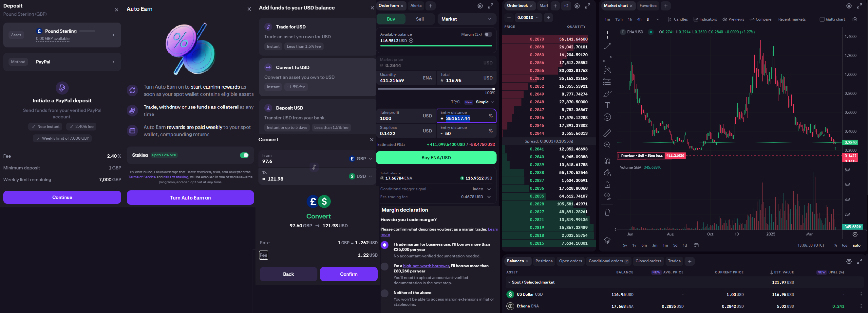This screenshot has height=313, width=868.
Task: Open the TP/SL Simple mode dropdown
Action: point(485,102)
